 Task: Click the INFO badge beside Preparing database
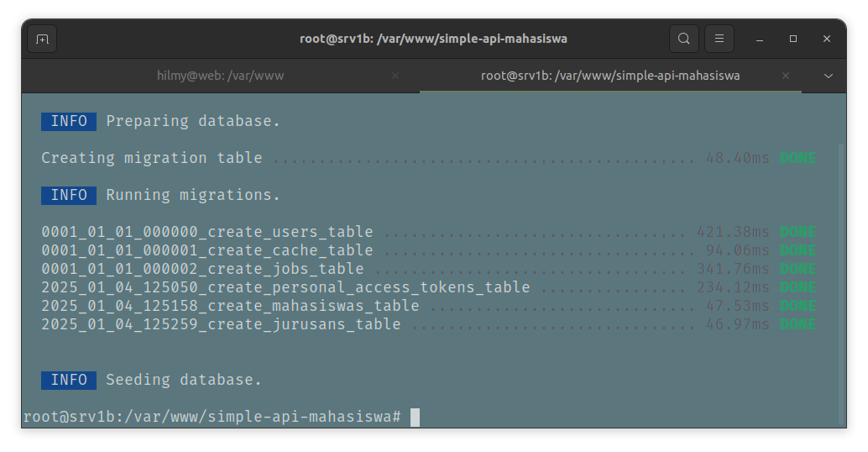69,121
